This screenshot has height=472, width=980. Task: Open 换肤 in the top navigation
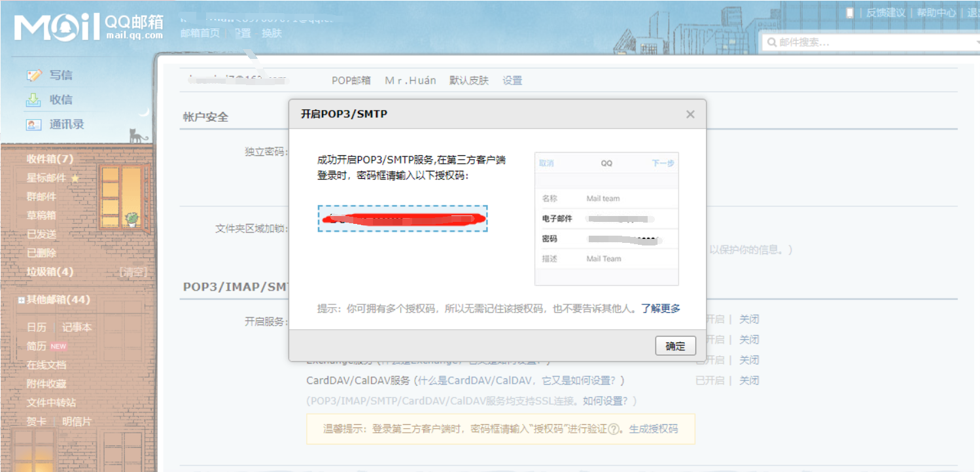[271, 33]
